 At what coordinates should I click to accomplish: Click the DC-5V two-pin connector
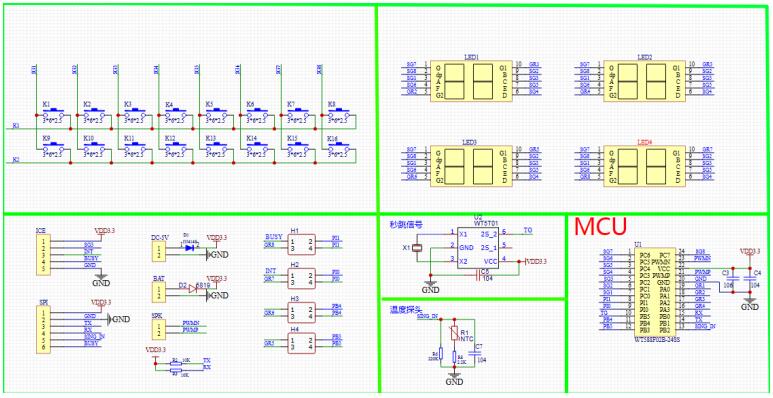(159, 251)
